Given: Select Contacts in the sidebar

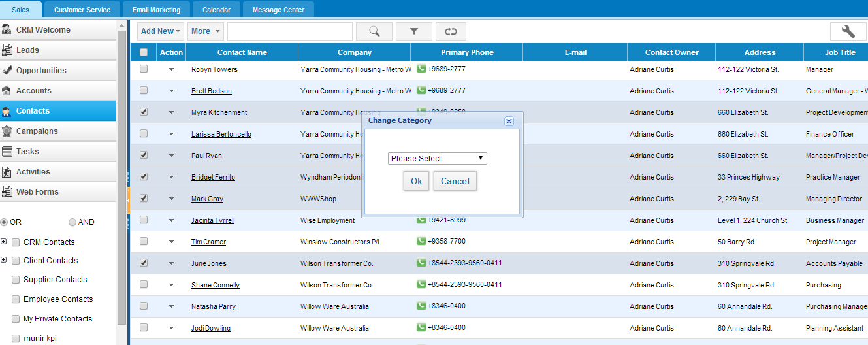Looking at the screenshot, I should [x=58, y=111].
